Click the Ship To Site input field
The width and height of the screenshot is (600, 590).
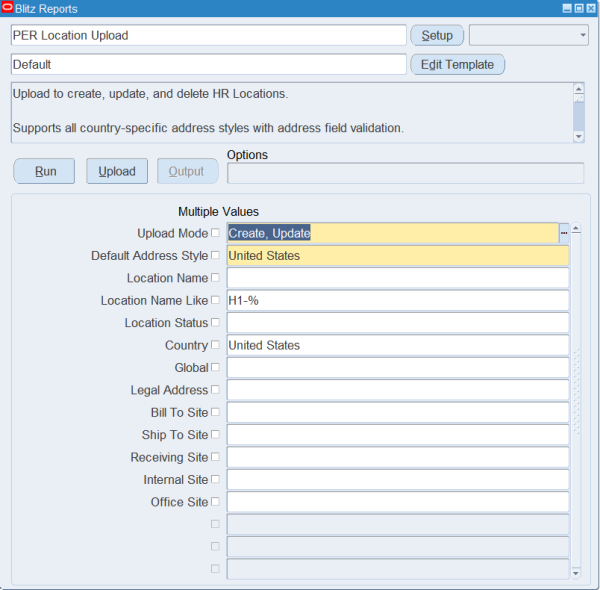tap(398, 435)
